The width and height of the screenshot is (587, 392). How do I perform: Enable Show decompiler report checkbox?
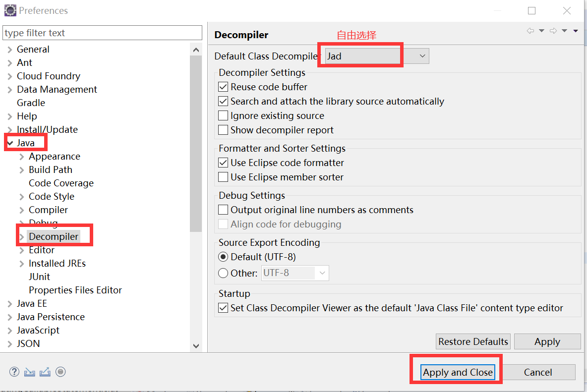point(223,130)
